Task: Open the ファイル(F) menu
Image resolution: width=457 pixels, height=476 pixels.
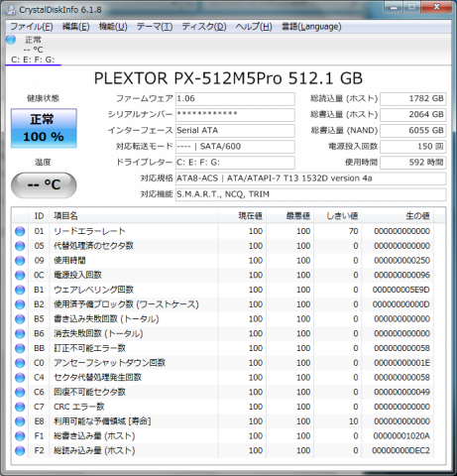Action: tap(32, 27)
